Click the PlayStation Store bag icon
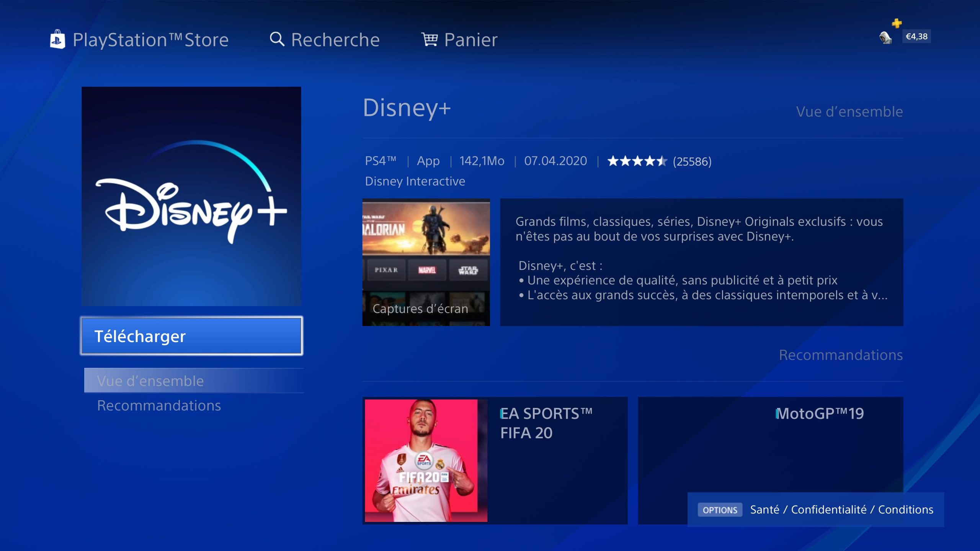The image size is (980, 551). coord(57,39)
